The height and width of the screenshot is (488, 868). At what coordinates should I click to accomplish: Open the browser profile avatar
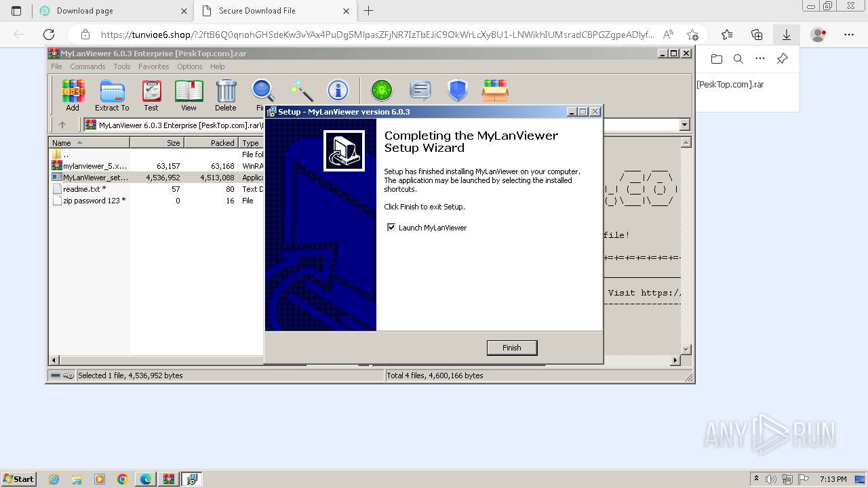(818, 35)
